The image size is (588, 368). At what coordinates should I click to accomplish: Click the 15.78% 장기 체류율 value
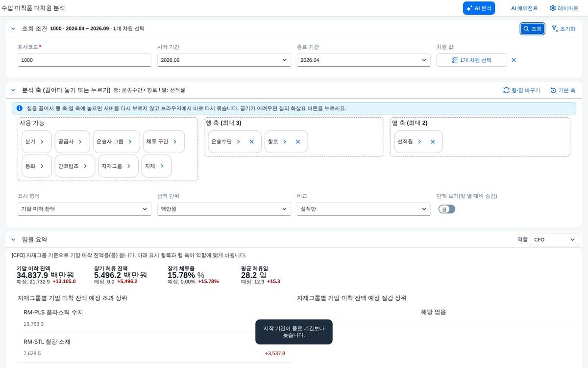[181, 275]
